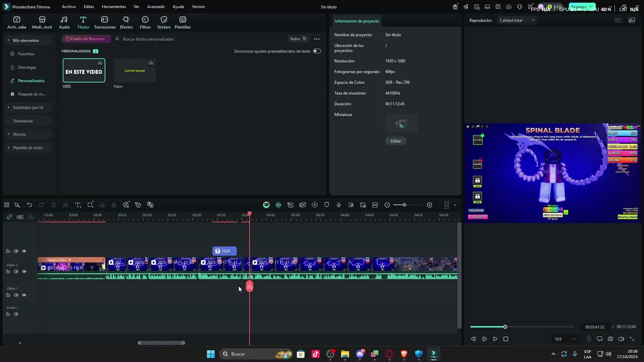Image resolution: width=644 pixels, height=362 pixels.
Task: Click the Undo arrow in timeline toolbar
Action: pyautogui.click(x=29, y=205)
